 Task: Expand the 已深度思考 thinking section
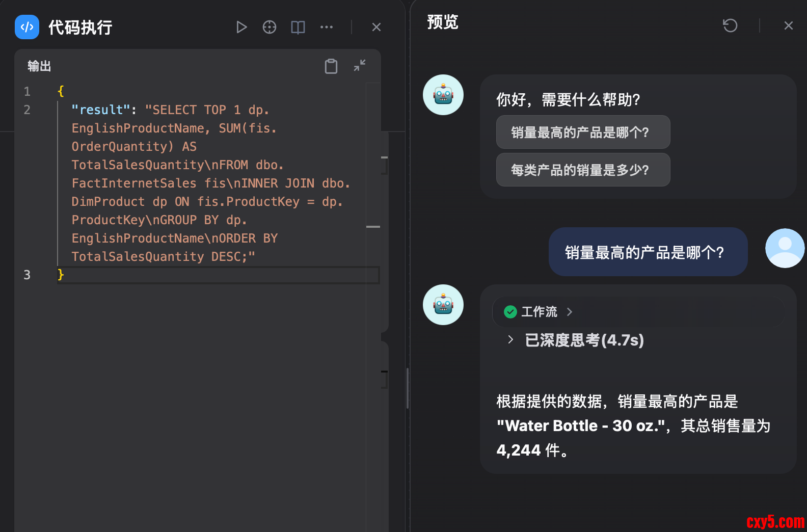pyautogui.click(x=511, y=340)
